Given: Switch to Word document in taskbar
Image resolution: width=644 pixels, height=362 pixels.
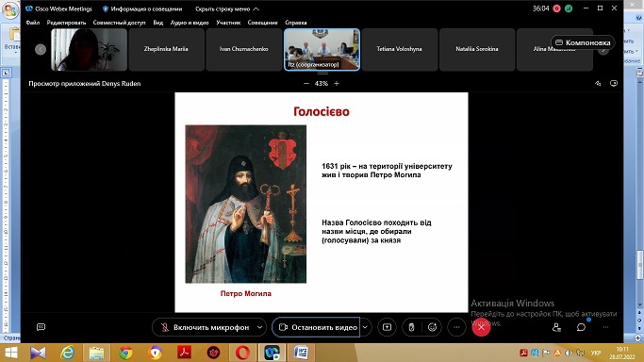Looking at the screenshot, I should tap(301, 353).
